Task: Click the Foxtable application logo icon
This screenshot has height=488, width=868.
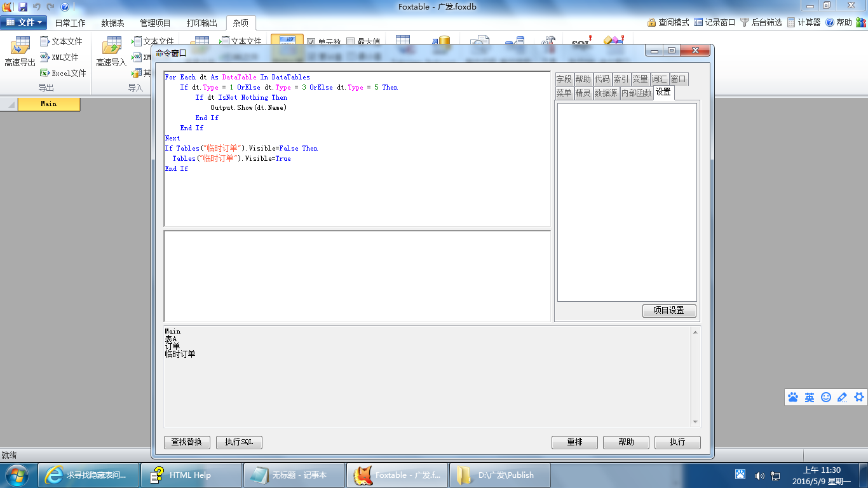Action: [x=6, y=7]
